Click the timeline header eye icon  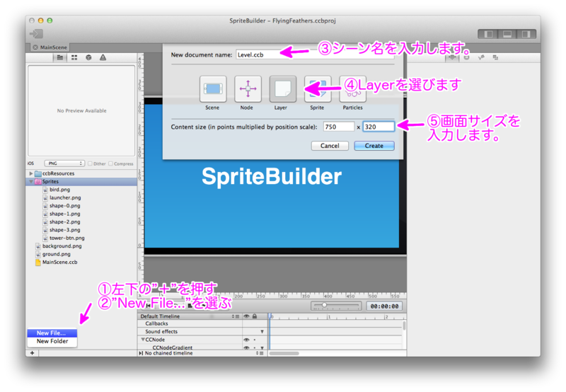pos(246,316)
